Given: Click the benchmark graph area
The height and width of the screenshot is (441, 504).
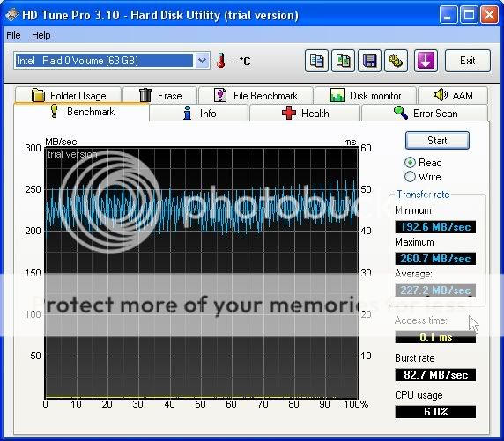Looking at the screenshot, I should pyautogui.click(x=201, y=273).
